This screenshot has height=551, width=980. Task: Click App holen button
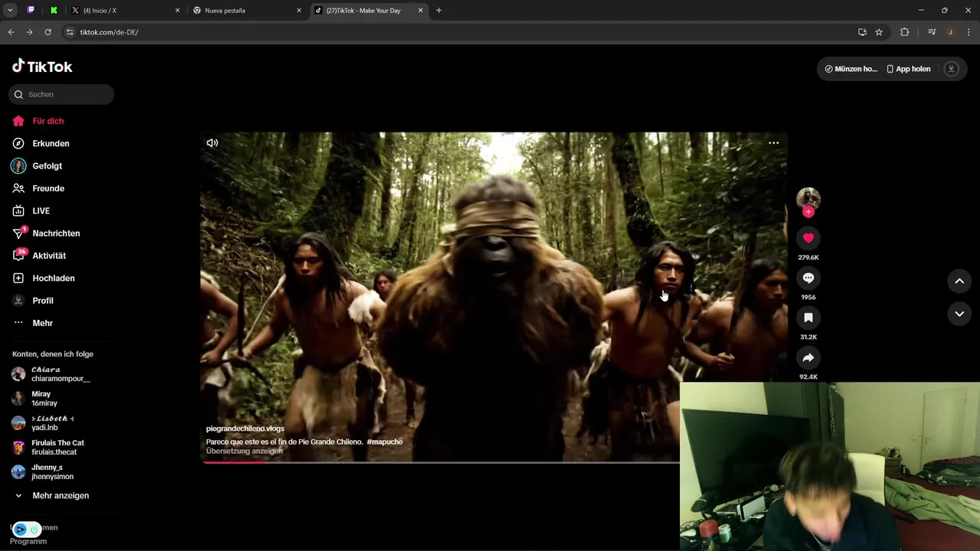908,69
